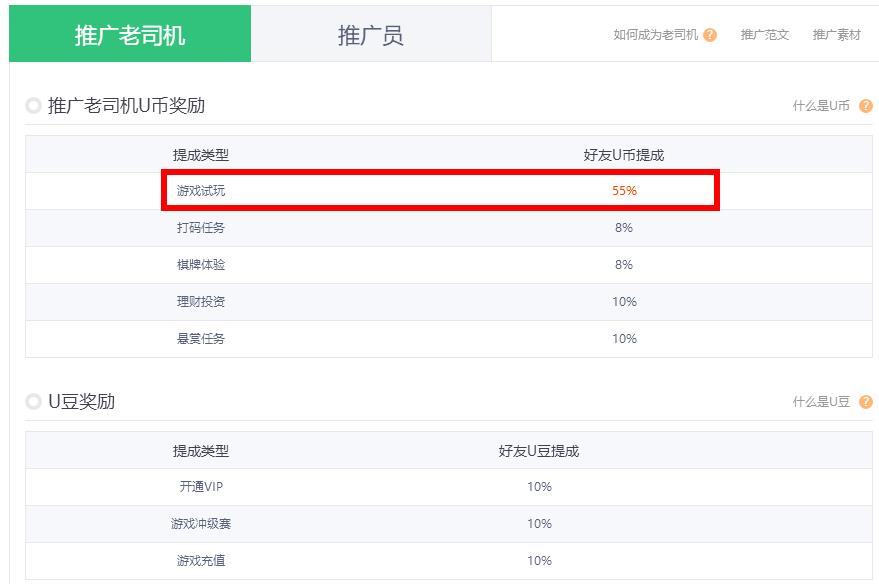Click the 好友U币提成 column header
The height and width of the screenshot is (584, 879).
pyautogui.click(x=624, y=155)
